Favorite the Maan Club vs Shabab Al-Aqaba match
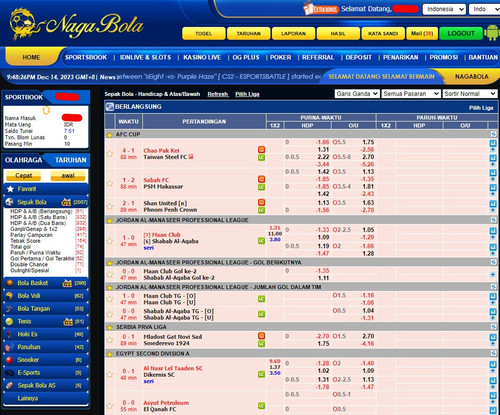Viewport: 500px width, 415px height. click(x=109, y=241)
